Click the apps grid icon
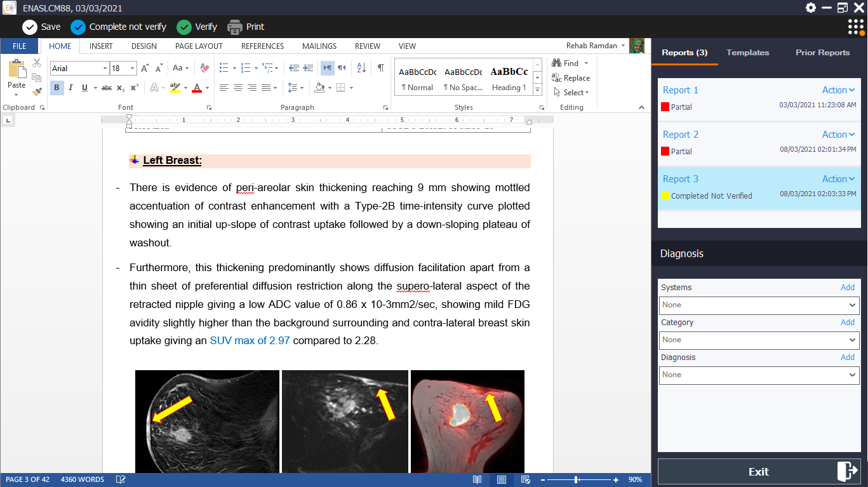Viewport: 868px width, 487px height. click(856, 27)
